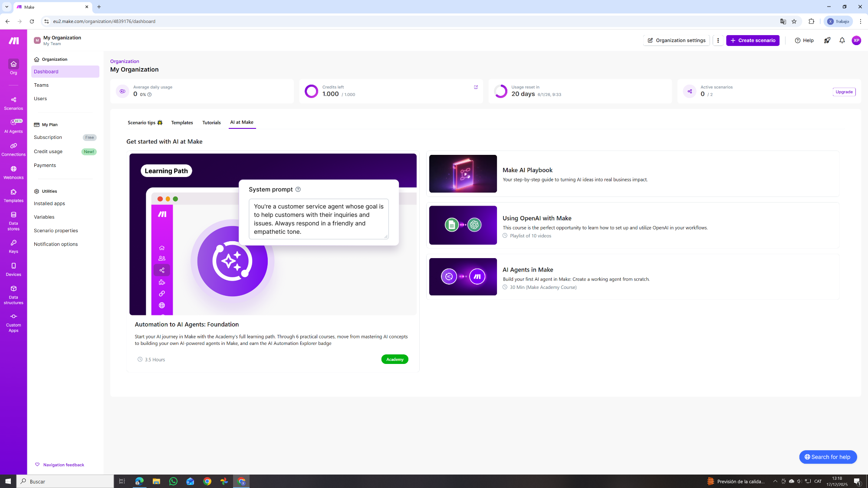Open the Webhooks sidebar icon

tap(13, 172)
